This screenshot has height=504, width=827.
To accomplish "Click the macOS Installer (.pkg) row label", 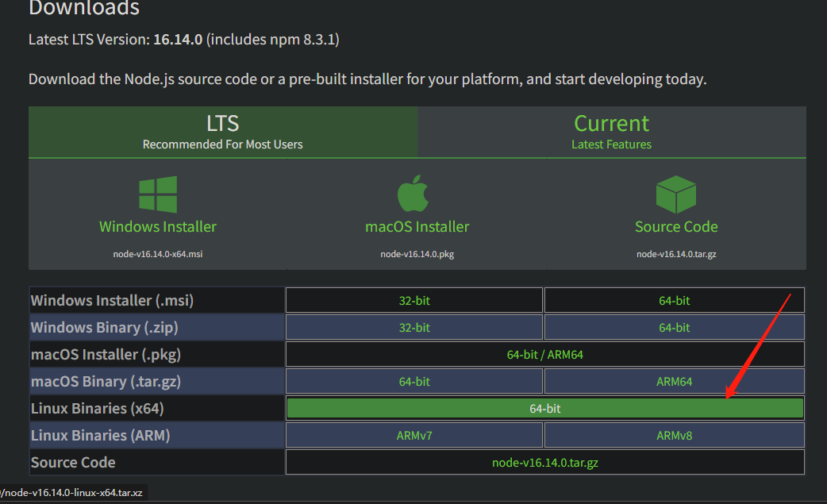I will pyautogui.click(x=106, y=354).
